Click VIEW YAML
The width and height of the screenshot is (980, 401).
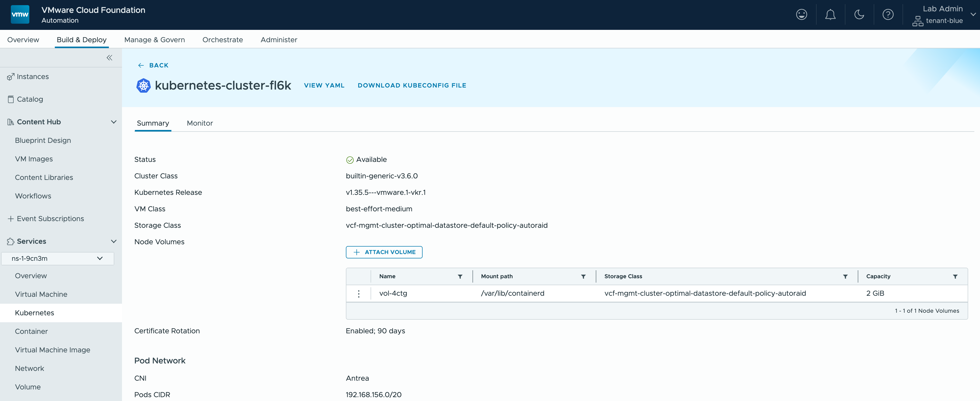coord(324,85)
